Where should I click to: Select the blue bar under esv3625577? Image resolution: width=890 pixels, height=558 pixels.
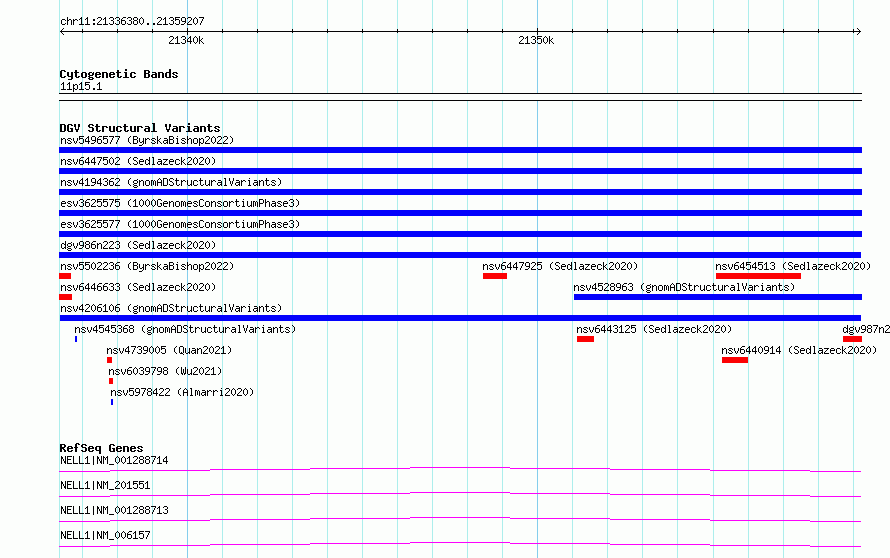(460, 234)
